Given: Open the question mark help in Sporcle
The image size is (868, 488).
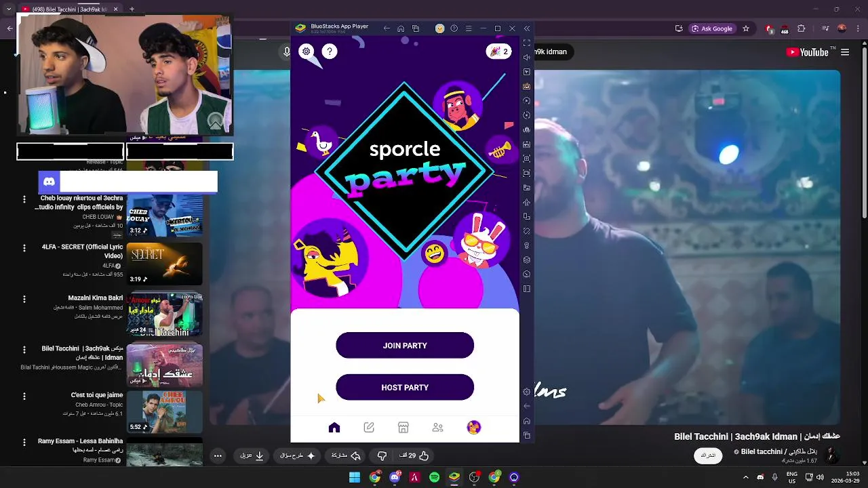Looking at the screenshot, I should click(330, 51).
